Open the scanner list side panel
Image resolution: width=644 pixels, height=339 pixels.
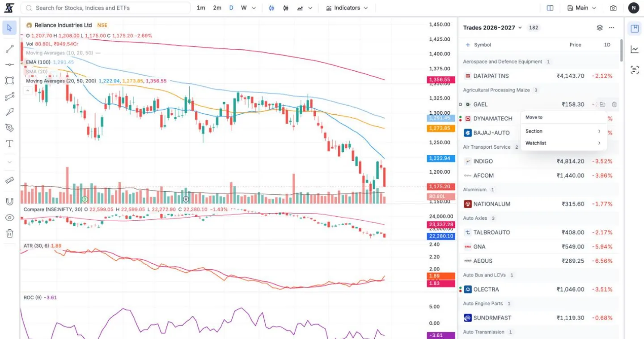click(x=634, y=69)
